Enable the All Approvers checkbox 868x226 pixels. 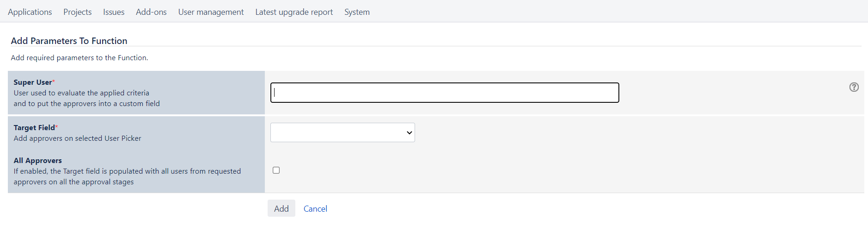point(276,170)
